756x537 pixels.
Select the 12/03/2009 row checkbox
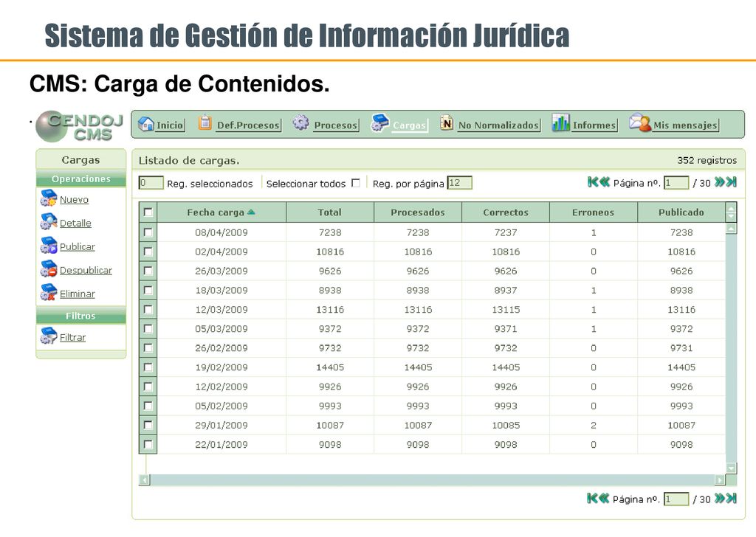pyautogui.click(x=148, y=310)
